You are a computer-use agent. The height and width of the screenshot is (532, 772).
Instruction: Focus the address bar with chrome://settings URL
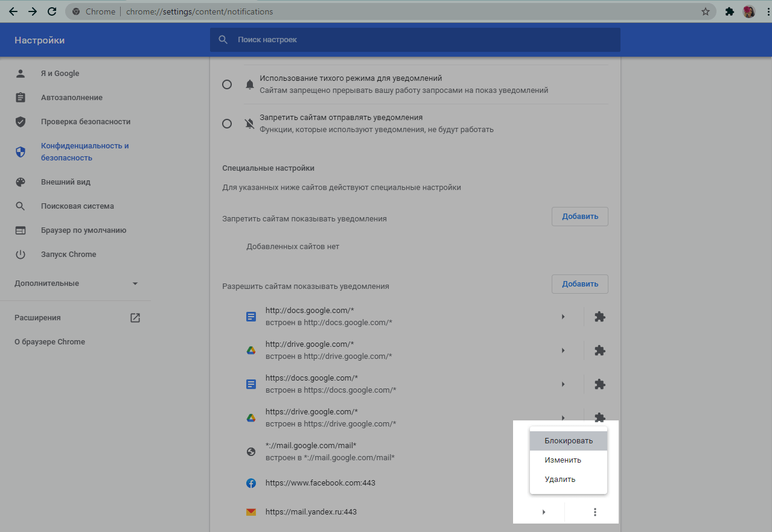coord(391,11)
